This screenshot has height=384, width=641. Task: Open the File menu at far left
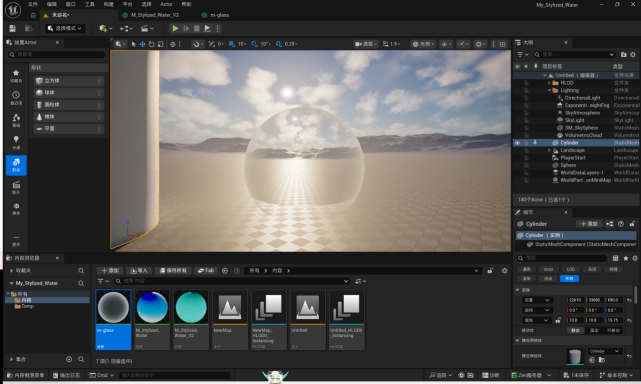coord(33,4)
